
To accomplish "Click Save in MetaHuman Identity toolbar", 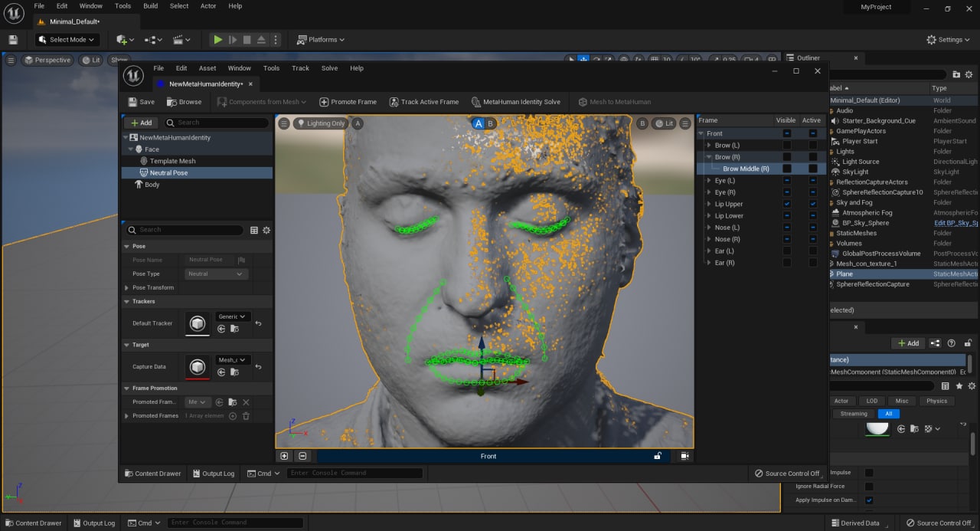I will click(x=141, y=102).
